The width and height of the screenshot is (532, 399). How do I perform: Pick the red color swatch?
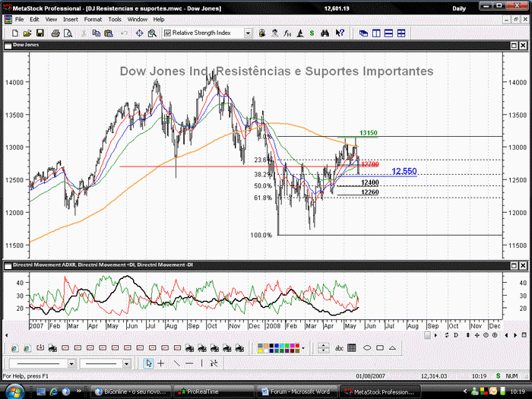click(x=298, y=346)
